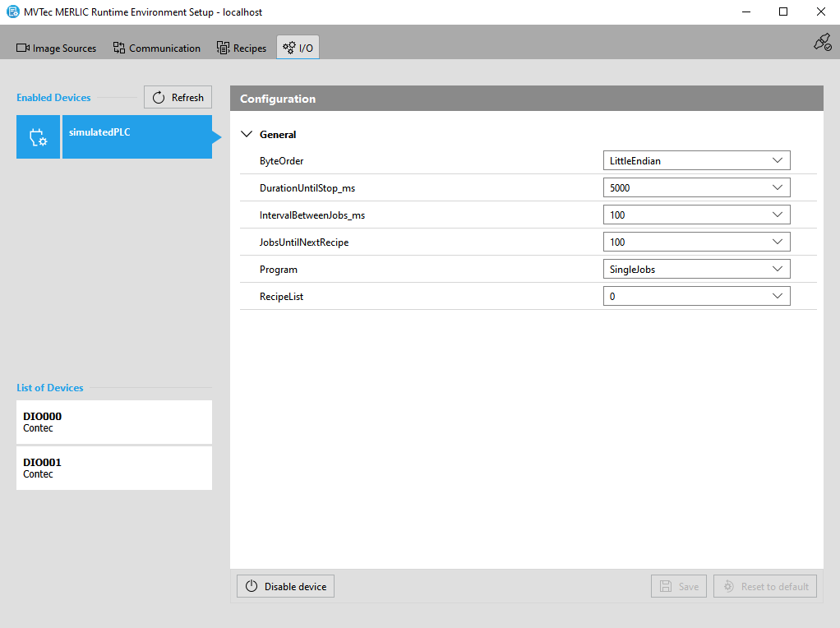
Task: Select the I/O tab
Action: click(298, 48)
